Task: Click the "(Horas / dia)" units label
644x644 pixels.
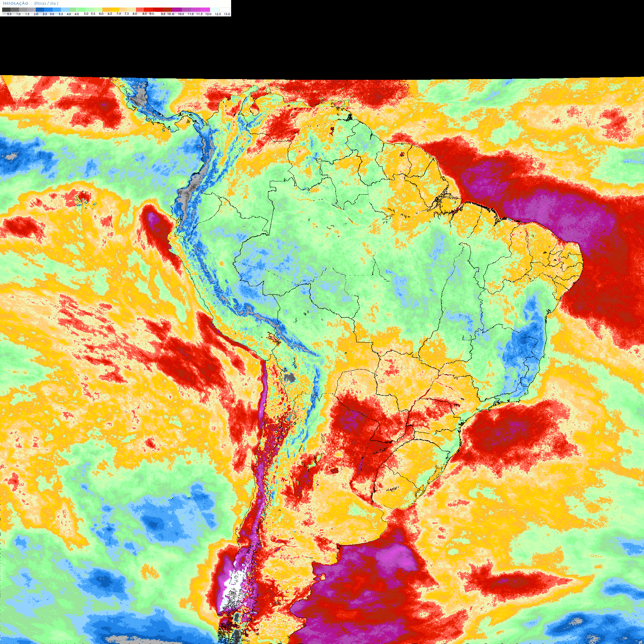Action: tap(46, 3)
